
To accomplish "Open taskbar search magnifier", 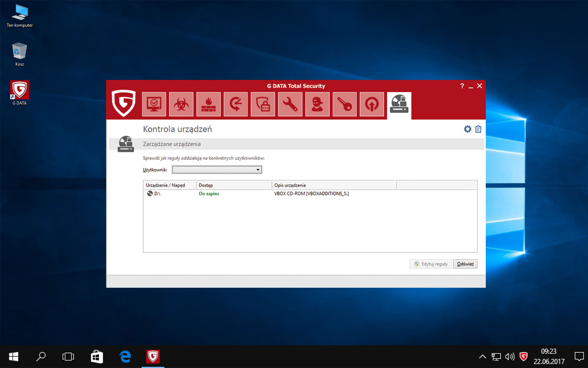I will coord(41,357).
